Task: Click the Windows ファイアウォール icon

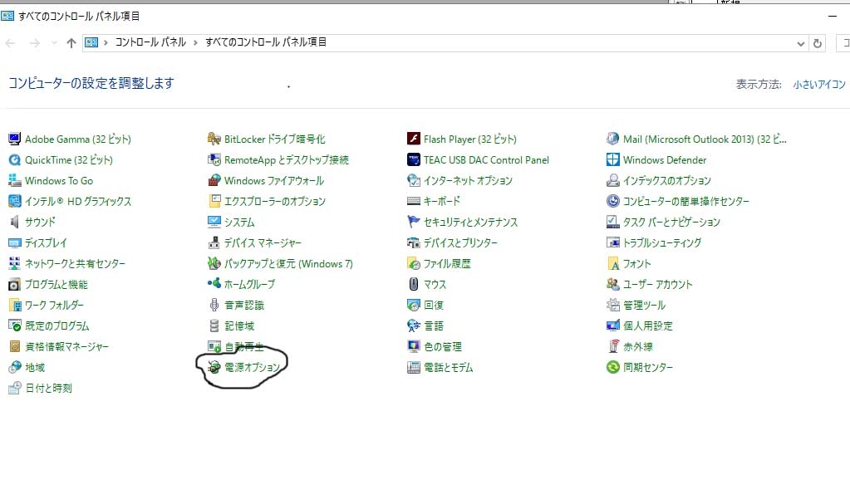Action: pyautogui.click(x=214, y=180)
